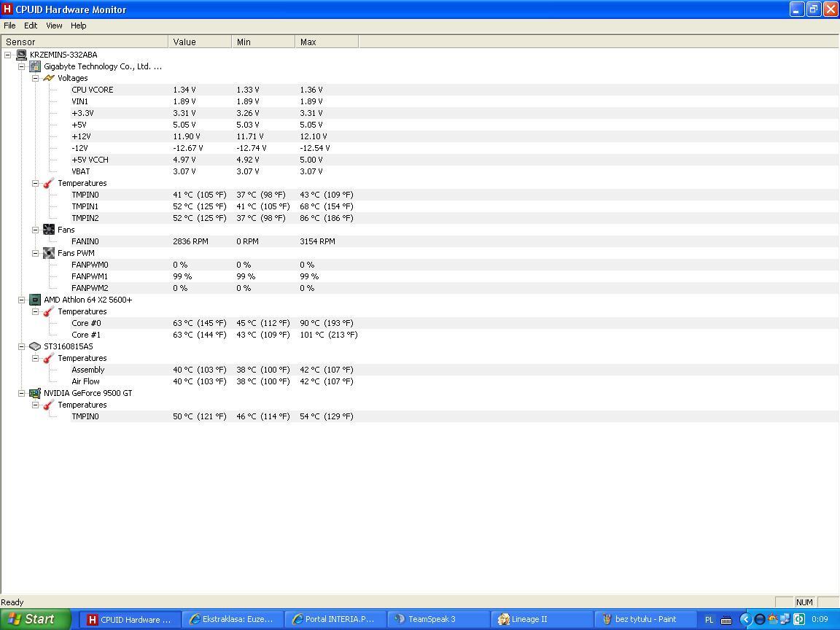This screenshot has width=840, height=630.
Task: Collapse the NVIDIA GeForce 9500 GT node
Action: point(21,393)
